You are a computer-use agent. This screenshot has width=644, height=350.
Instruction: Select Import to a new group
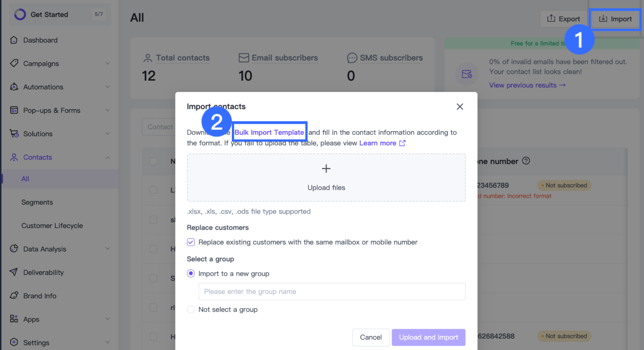pyautogui.click(x=191, y=273)
